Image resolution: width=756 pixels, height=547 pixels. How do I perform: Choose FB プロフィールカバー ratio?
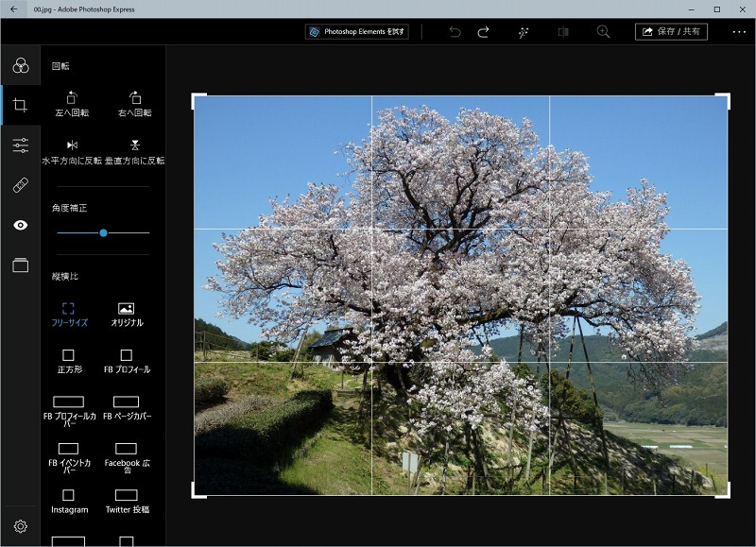pyautogui.click(x=69, y=411)
